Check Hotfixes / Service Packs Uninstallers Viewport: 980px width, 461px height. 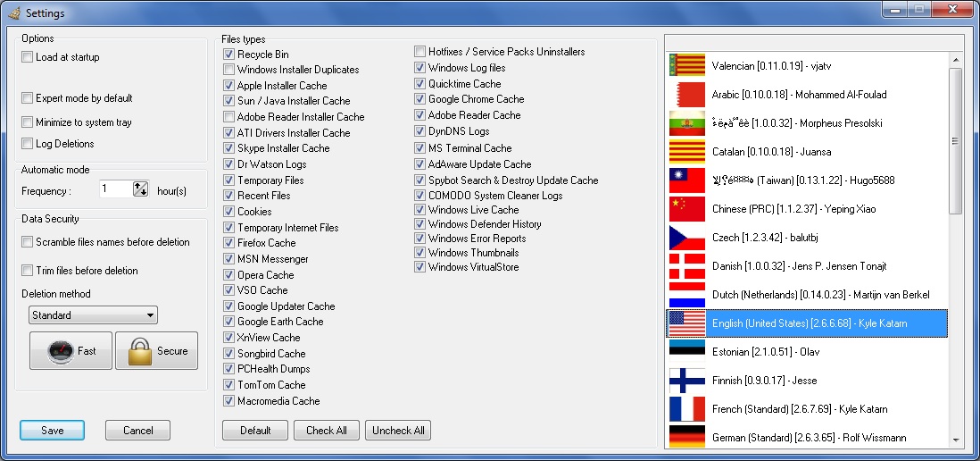point(420,52)
